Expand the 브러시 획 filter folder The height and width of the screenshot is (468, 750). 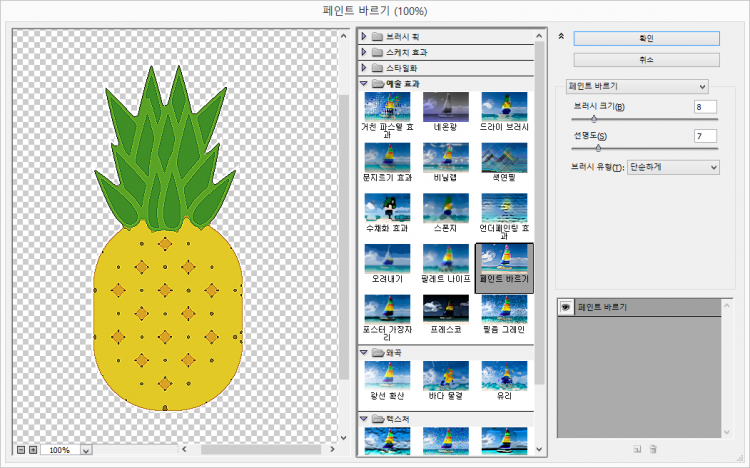365,36
